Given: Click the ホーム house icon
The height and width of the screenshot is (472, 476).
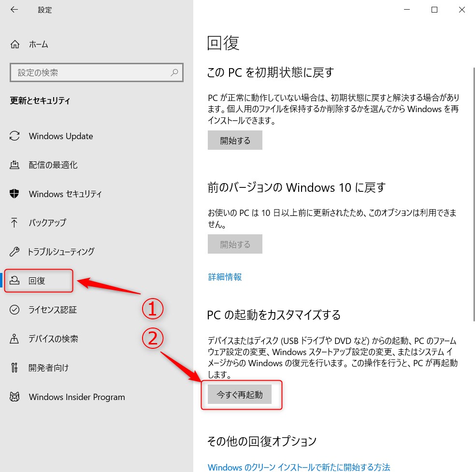Looking at the screenshot, I should point(15,44).
